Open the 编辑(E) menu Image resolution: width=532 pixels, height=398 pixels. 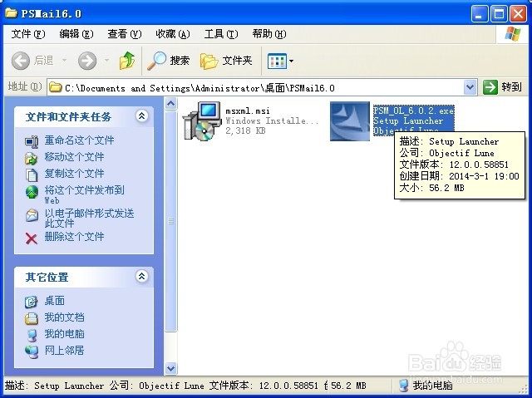click(76, 34)
